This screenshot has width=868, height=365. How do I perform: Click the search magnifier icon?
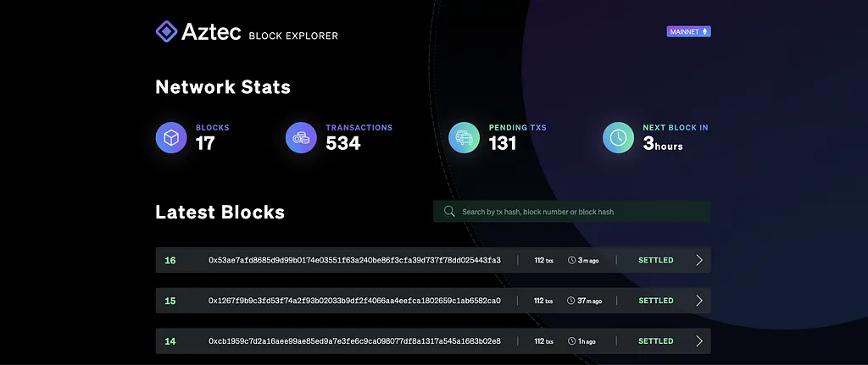[x=449, y=211]
